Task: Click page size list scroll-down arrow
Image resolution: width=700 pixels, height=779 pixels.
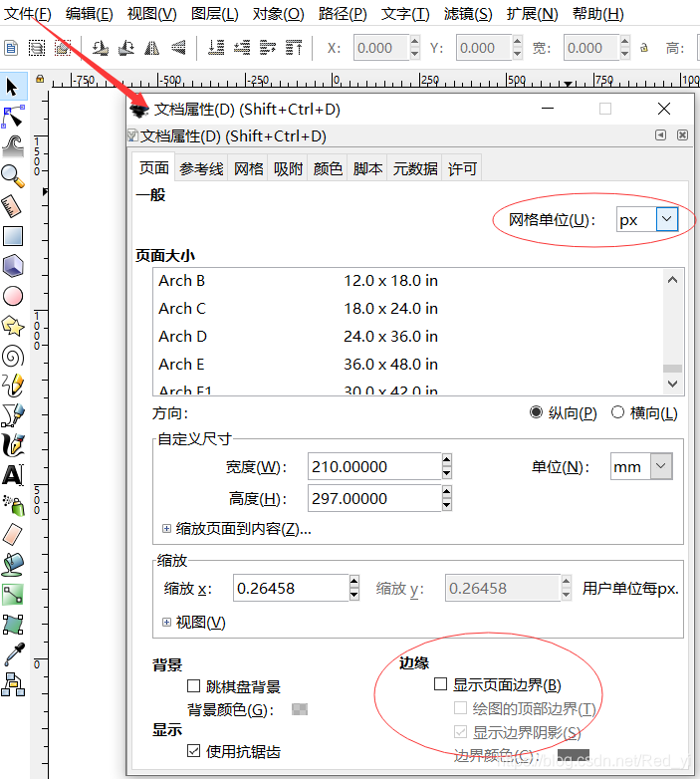Action: coord(673,384)
